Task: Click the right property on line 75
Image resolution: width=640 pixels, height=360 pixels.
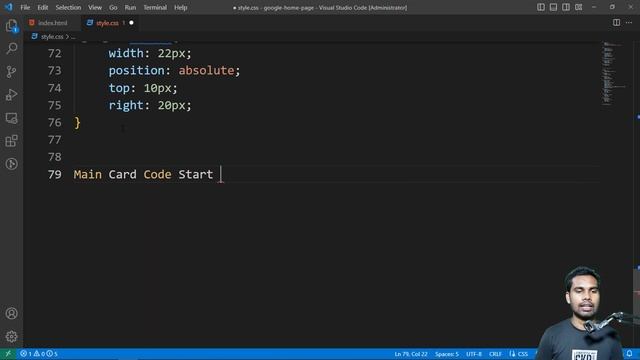Action: tap(126, 105)
